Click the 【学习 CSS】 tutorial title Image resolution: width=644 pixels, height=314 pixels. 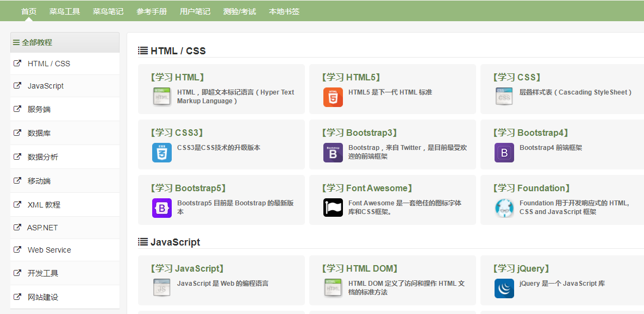(516, 77)
